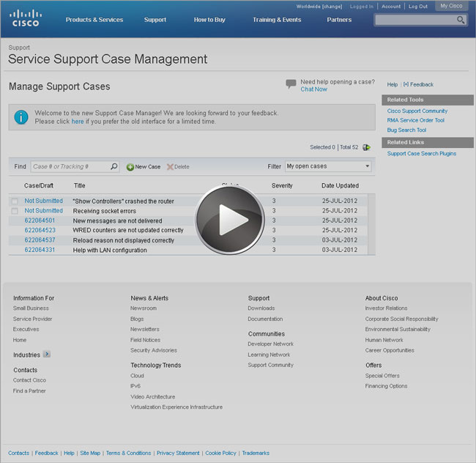Click the Chat Now link

[314, 89]
